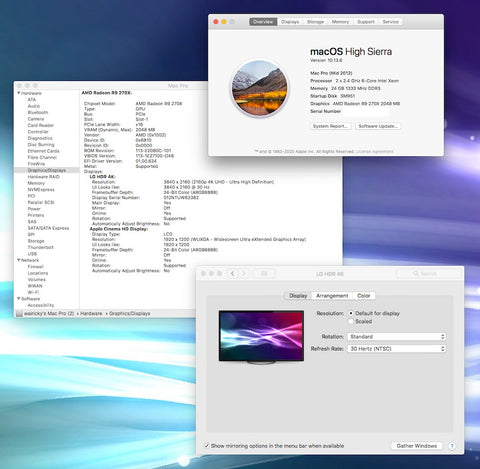Screen dimensions: 480x469
Task: Show all preferences grid icon
Action: pos(264,274)
